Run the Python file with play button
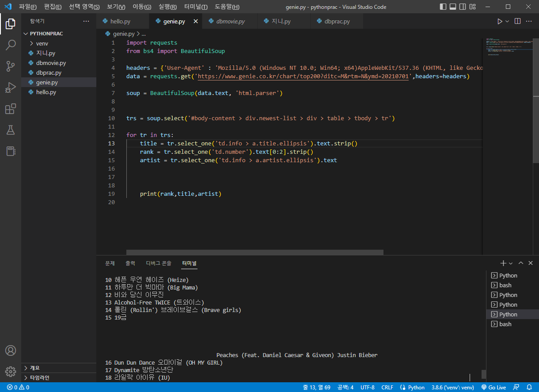539x392 pixels. point(500,21)
